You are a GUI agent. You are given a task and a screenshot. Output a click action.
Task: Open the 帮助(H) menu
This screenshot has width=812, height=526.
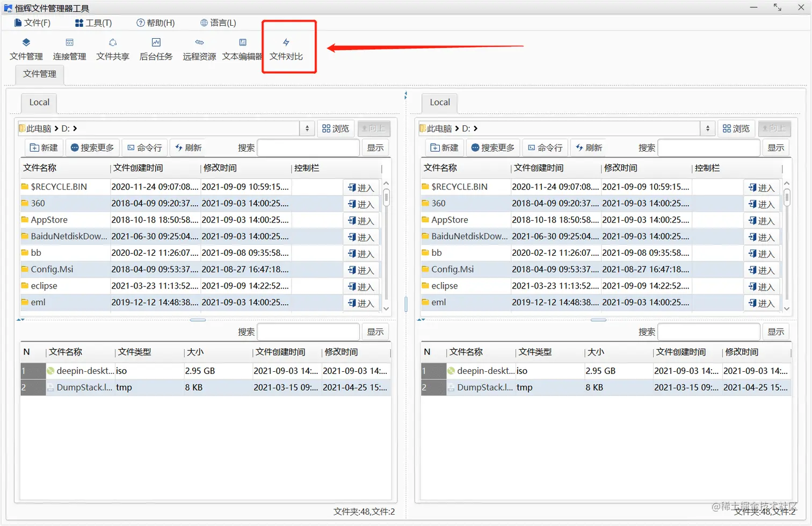(x=156, y=23)
